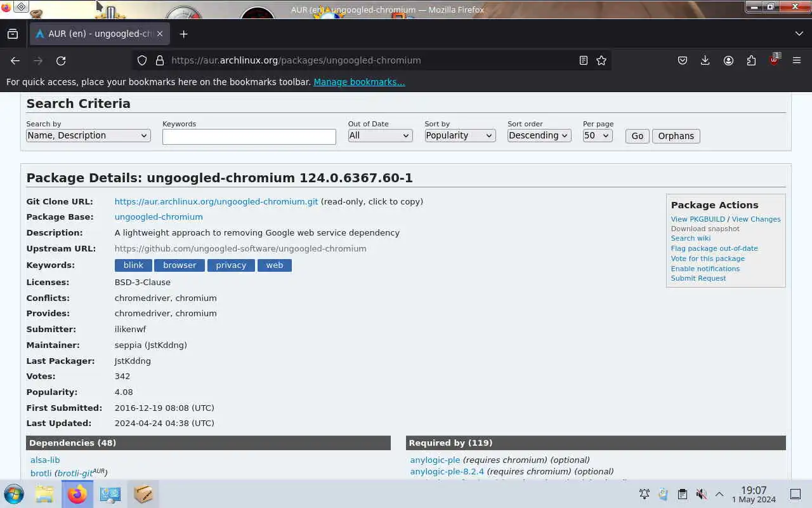Open the alsa-lib dependency link
This screenshot has height=508, width=812.
45,460
